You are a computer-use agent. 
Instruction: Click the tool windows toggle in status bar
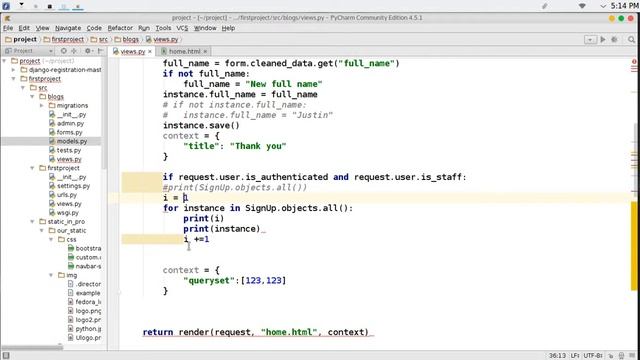6,356
